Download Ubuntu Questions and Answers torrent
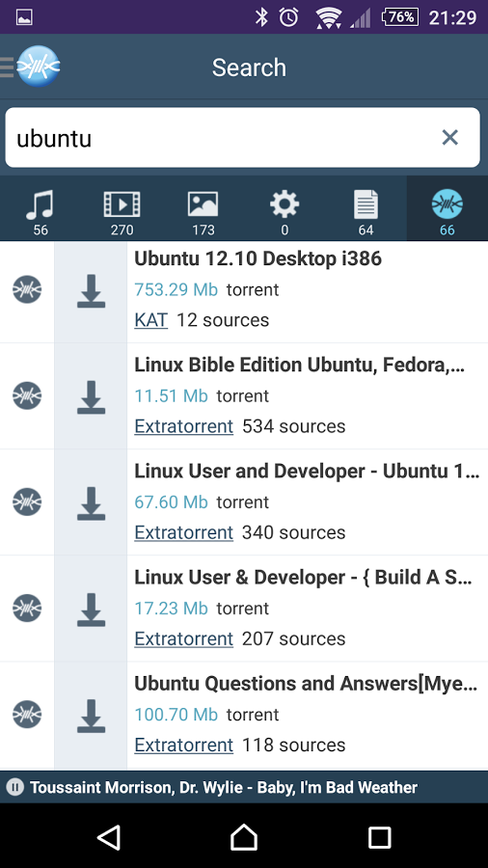488x868 pixels. coord(91,716)
